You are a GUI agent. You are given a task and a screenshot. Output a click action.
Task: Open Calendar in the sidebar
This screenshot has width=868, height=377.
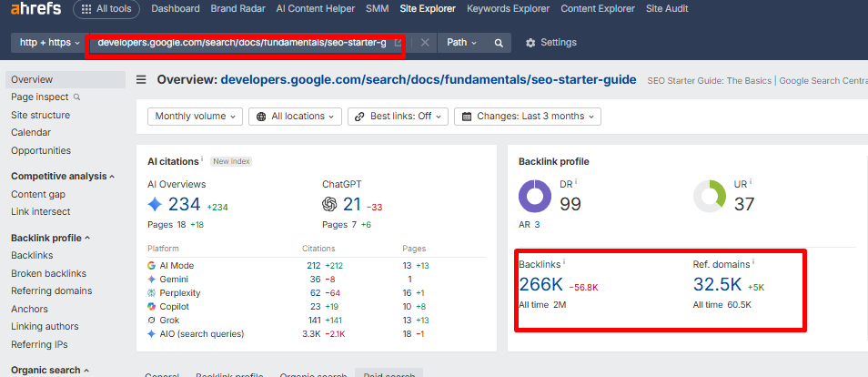(x=31, y=133)
